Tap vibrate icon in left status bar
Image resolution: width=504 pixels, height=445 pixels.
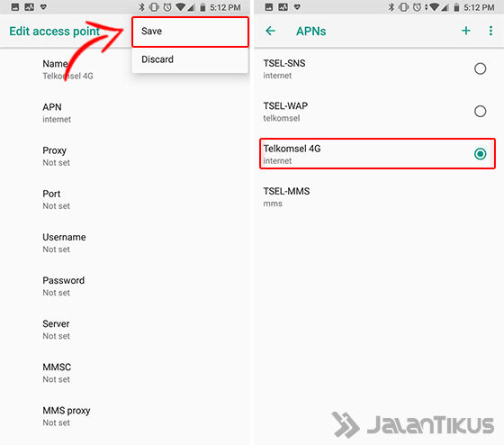pyautogui.click(x=154, y=7)
